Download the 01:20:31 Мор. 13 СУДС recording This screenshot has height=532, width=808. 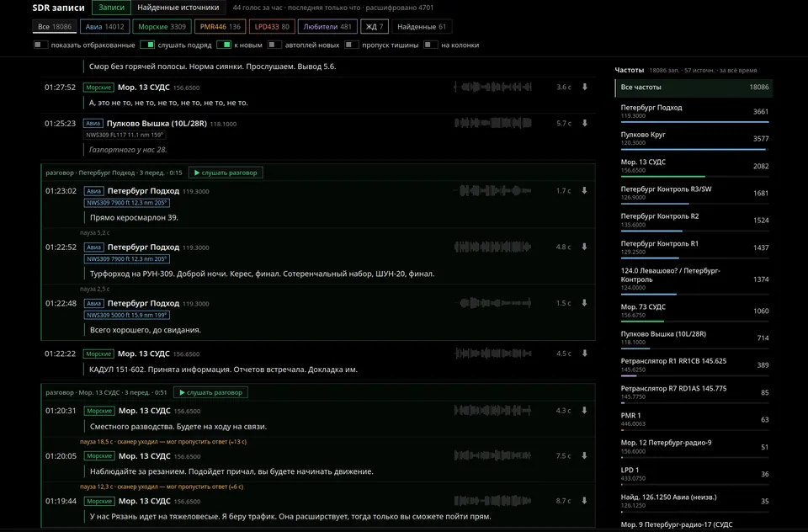point(584,411)
